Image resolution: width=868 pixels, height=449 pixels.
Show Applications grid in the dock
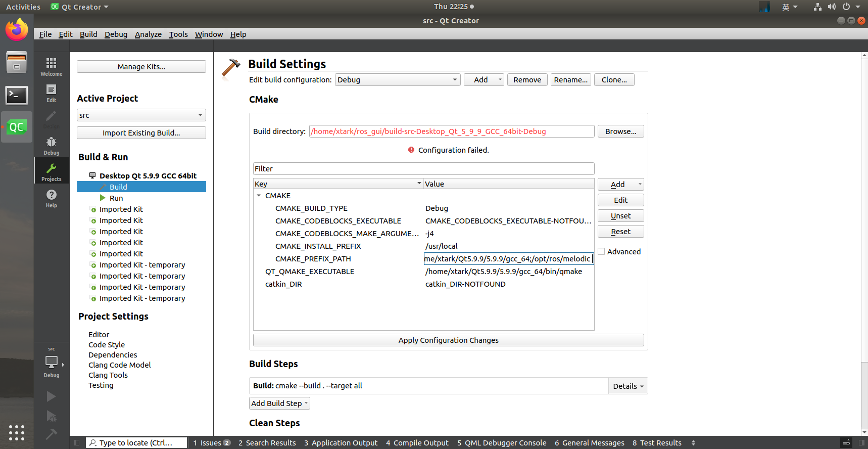17,432
